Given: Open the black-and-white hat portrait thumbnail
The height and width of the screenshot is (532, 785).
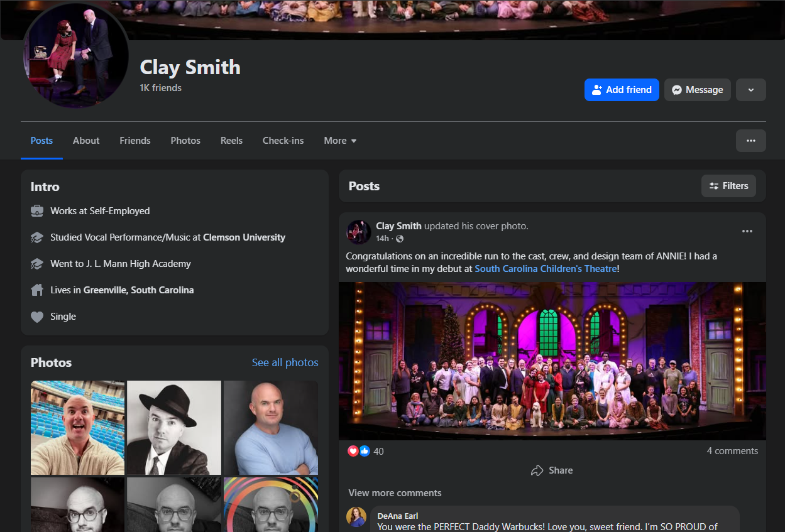Looking at the screenshot, I should [x=173, y=427].
